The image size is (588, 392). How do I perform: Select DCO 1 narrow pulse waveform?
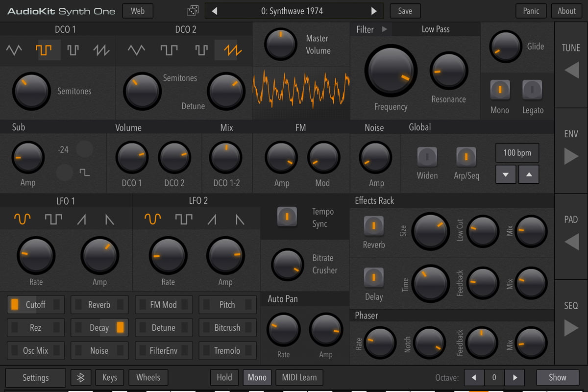pyautogui.click(x=73, y=50)
